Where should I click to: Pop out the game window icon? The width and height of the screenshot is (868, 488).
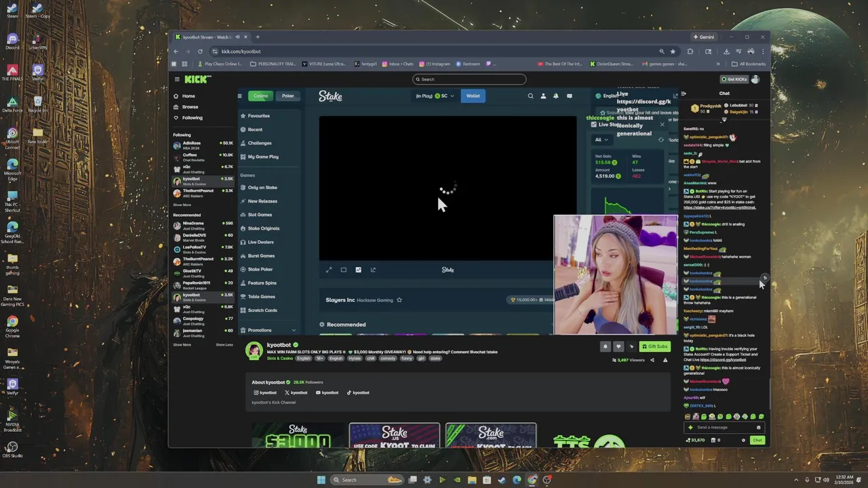373,270
